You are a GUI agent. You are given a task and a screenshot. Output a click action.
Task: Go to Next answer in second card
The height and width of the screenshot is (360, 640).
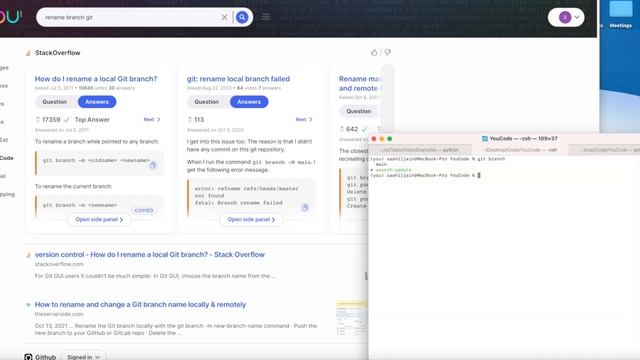304,119
